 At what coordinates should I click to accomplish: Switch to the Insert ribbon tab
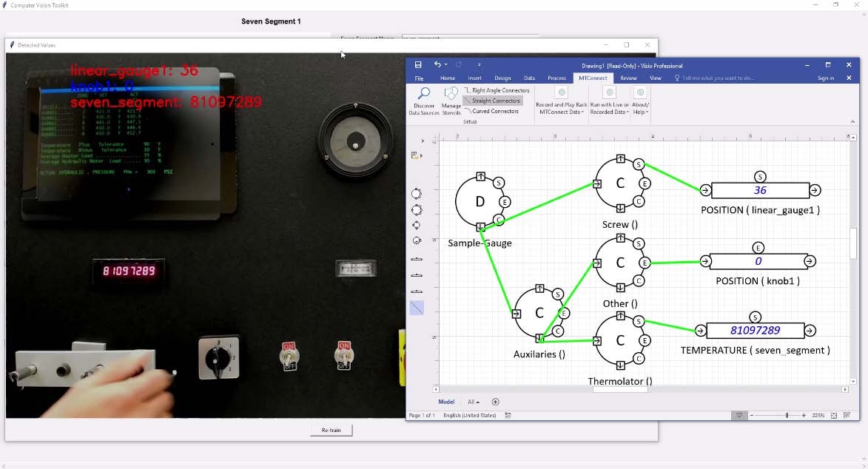click(474, 78)
